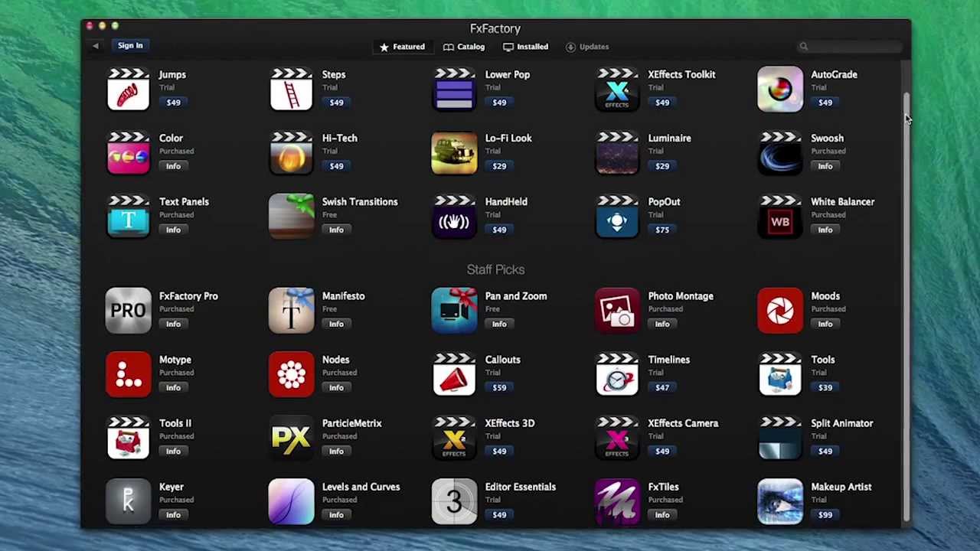Screen dimensions: 980x551
Task: Show Info for White Balancer
Action: [825, 230]
